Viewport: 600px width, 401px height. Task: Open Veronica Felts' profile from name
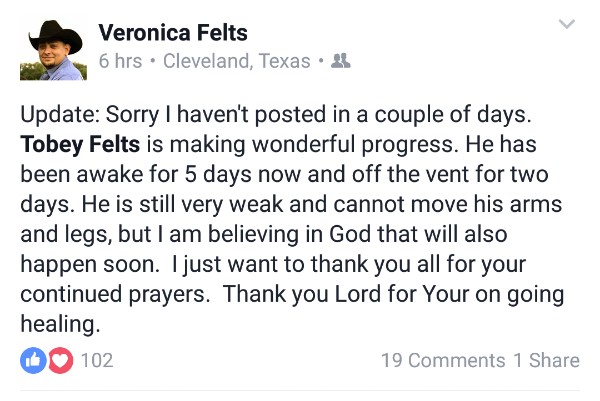click(173, 33)
